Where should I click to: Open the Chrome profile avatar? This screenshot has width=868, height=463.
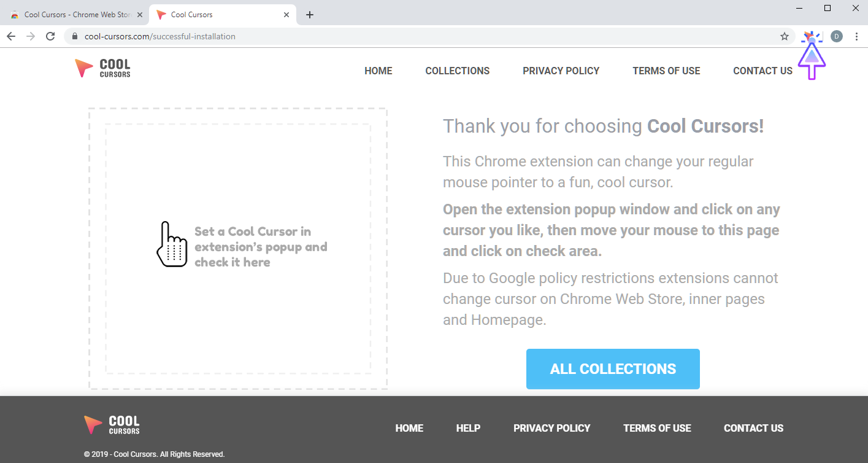coord(837,37)
